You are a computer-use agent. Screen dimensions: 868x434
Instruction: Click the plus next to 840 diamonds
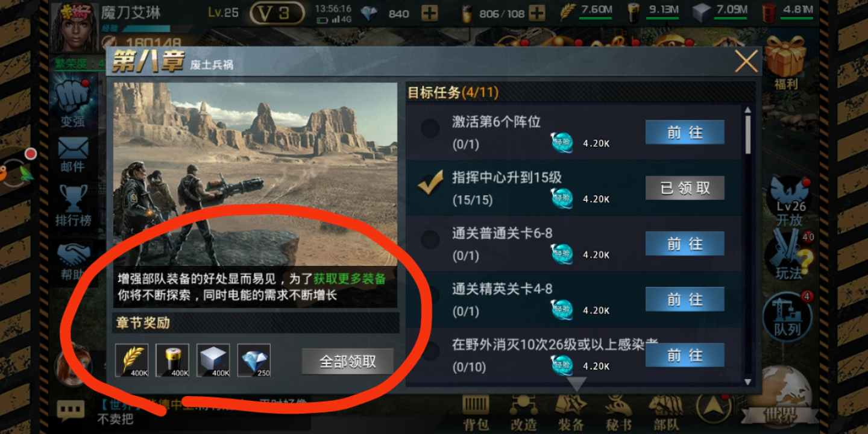pos(429,13)
